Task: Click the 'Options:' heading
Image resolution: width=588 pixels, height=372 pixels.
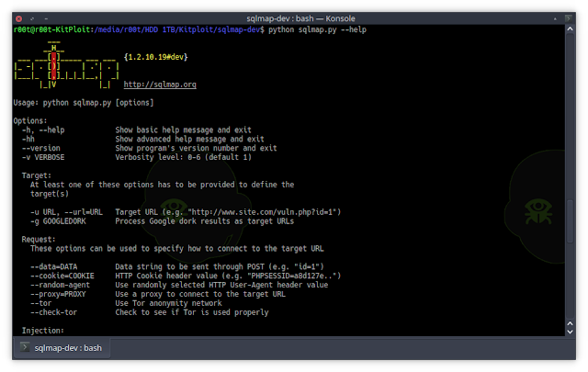Action: pyautogui.click(x=30, y=120)
